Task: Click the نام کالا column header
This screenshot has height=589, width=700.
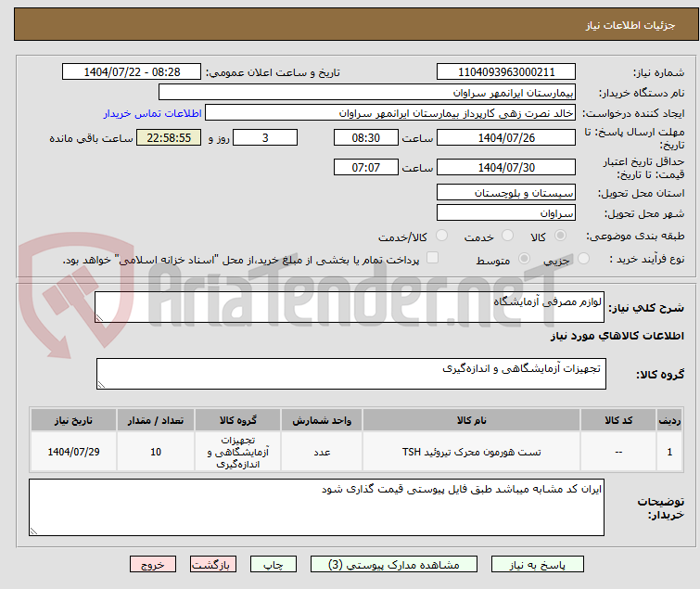Action: (471, 420)
